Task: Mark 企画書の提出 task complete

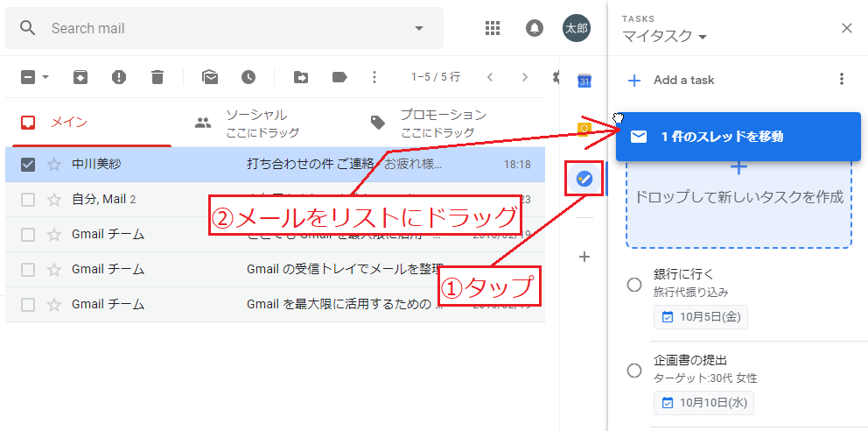Action: pyautogui.click(x=634, y=371)
